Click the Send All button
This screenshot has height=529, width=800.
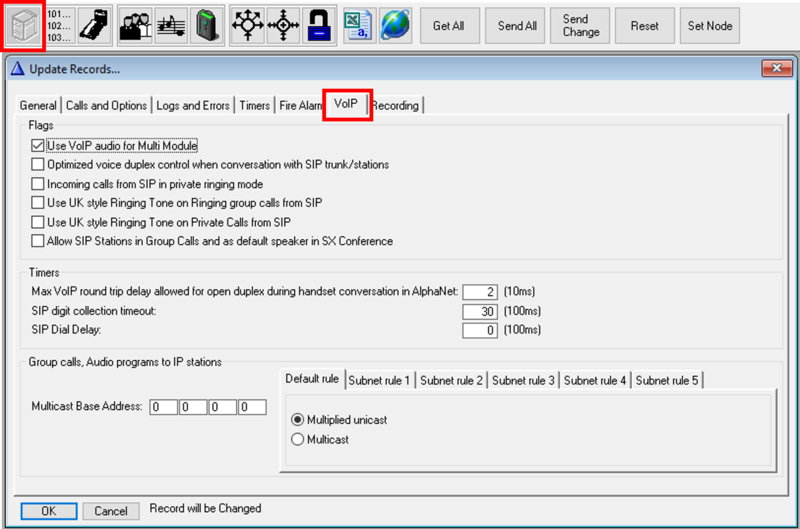pyautogui.click(x=516, y=26)
